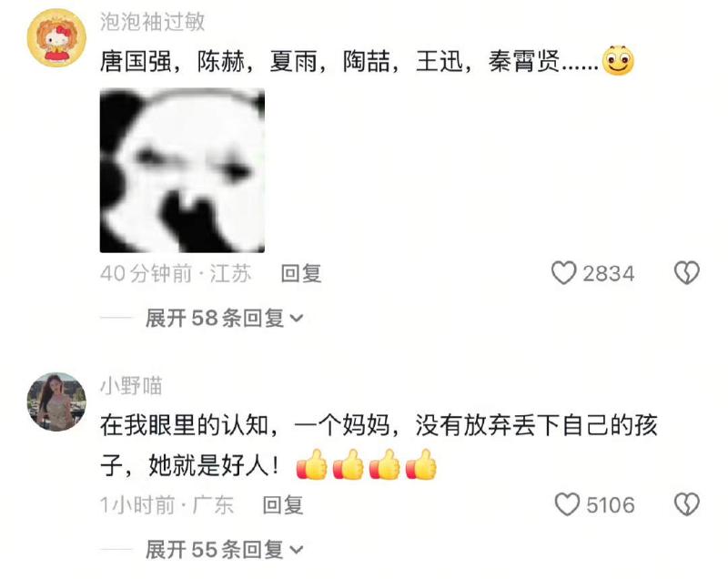The width and height of the screenshot is (728, 579).
Task: Like the comment with 5106 likes
Action: click(567, 504)
